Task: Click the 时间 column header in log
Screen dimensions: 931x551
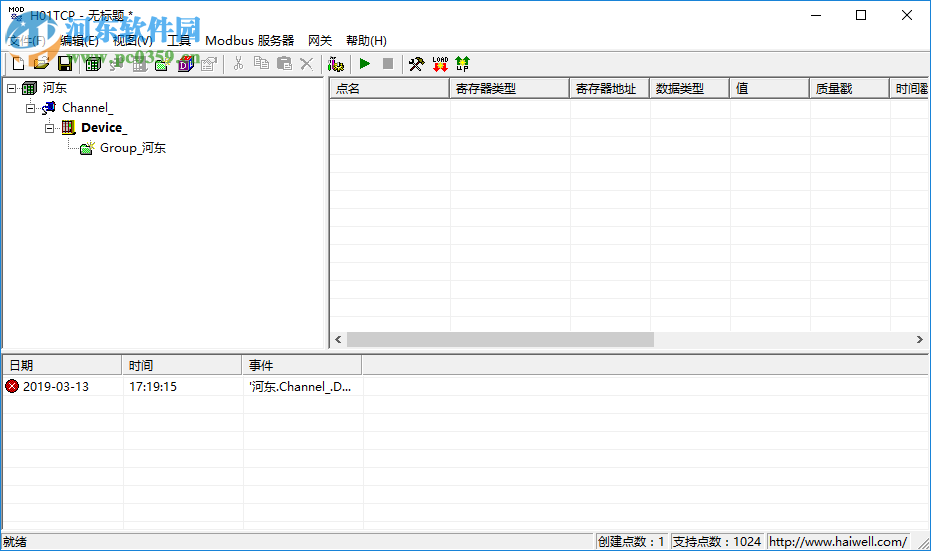Action: 182,365
